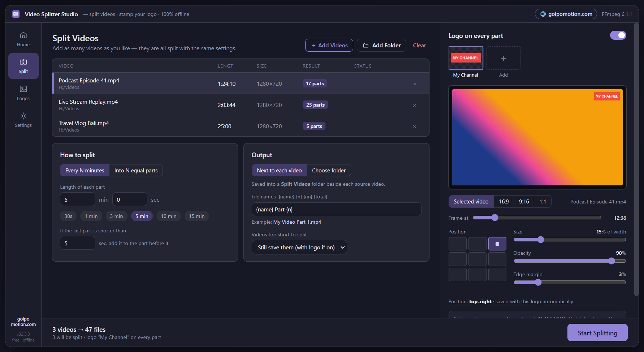Set logo position to center
This screenshot has width=644, height=352.
point(477,259)
